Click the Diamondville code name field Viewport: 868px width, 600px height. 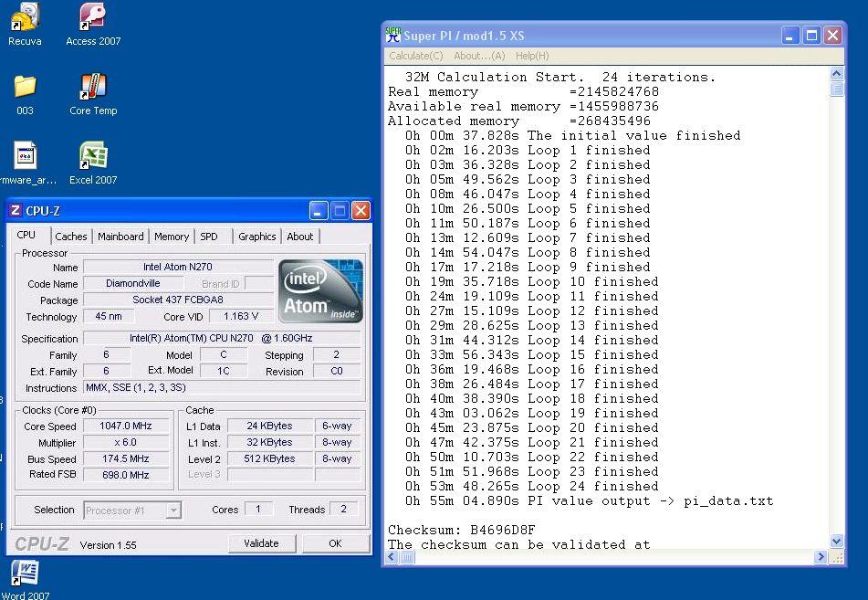pyautogui.click(x=133, y=284)
